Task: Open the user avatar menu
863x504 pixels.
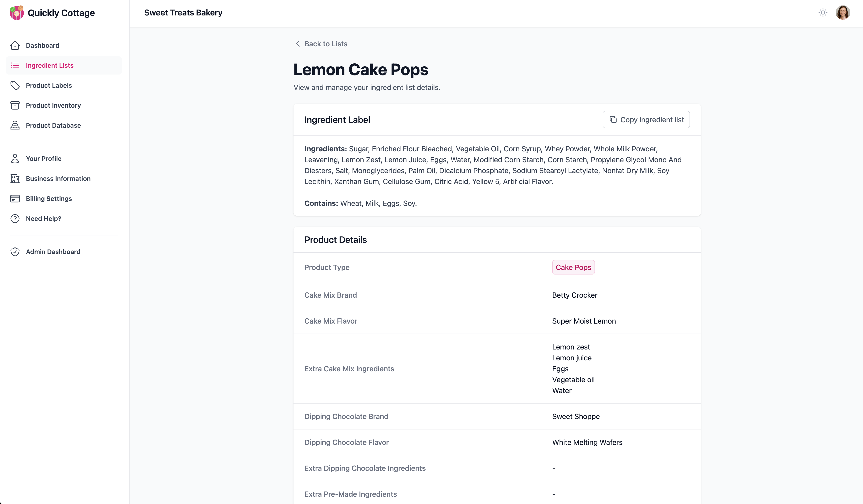Action: pyautogui.click(x=843, y=13)
